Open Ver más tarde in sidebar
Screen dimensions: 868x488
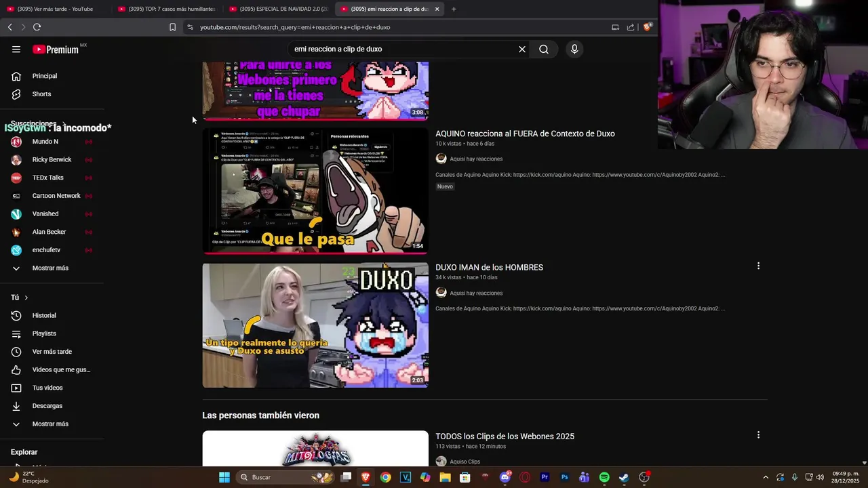[52, 352]
